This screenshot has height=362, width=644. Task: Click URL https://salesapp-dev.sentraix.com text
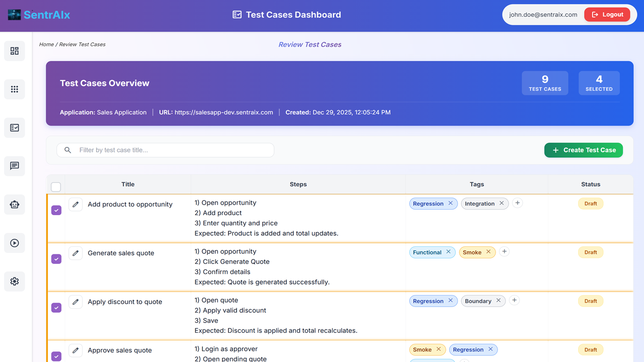[216, 112]
